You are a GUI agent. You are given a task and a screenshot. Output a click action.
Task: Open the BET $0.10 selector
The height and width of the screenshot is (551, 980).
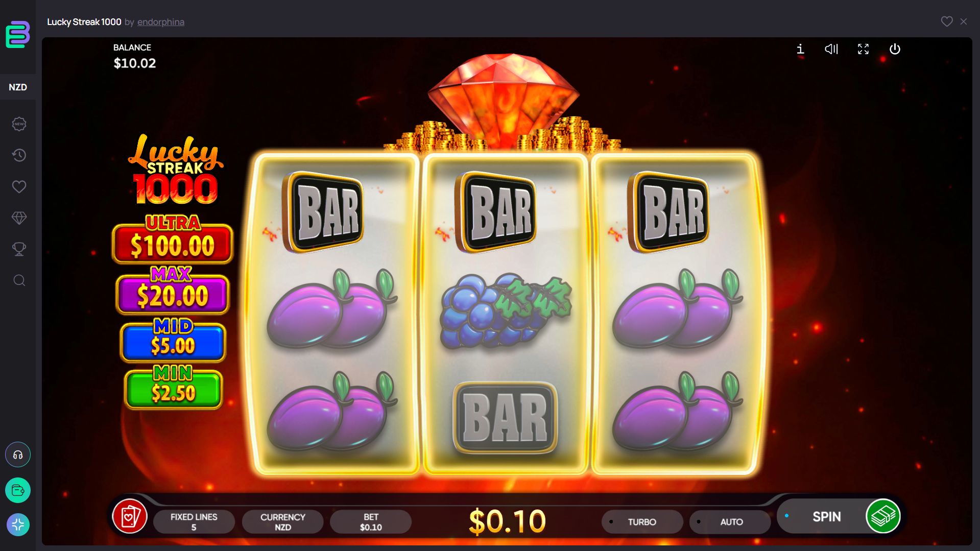pyautogui.click(x=371, y=522)
